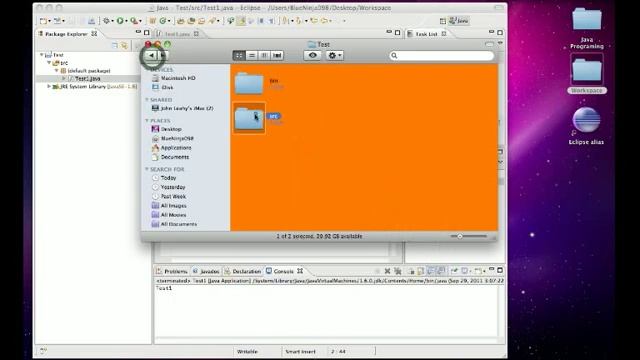Go forward in the Finder window
640x360 pixels.
pos(162,55)
